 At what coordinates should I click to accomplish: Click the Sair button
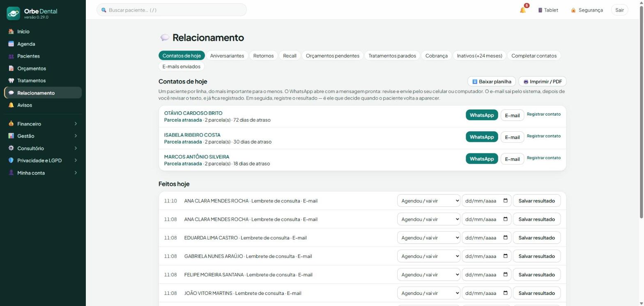pos(619,10)
